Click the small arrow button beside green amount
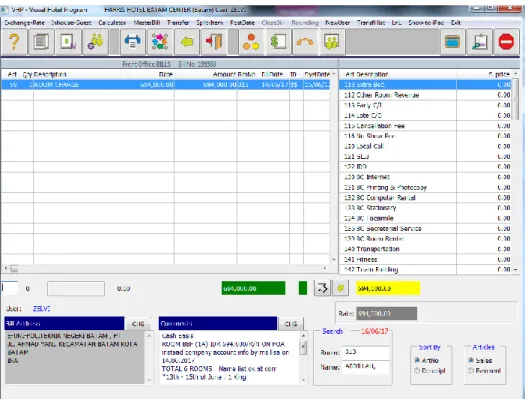The height and width of the screenshot is (399, 525). pos(322,288)
